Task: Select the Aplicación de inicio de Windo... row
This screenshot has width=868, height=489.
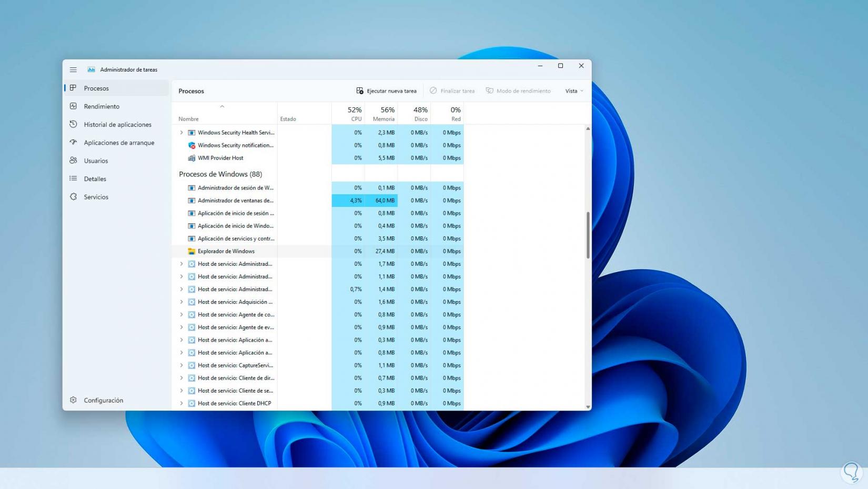Action: (318, 226)
